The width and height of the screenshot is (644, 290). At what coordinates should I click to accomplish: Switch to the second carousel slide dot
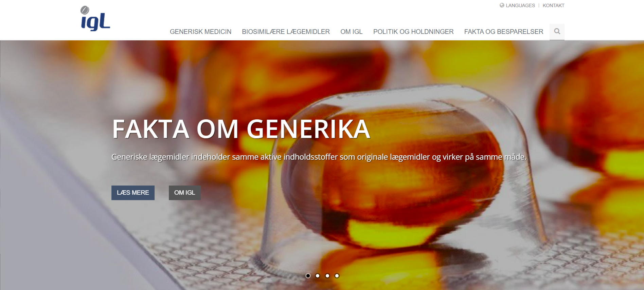(318, 276)
